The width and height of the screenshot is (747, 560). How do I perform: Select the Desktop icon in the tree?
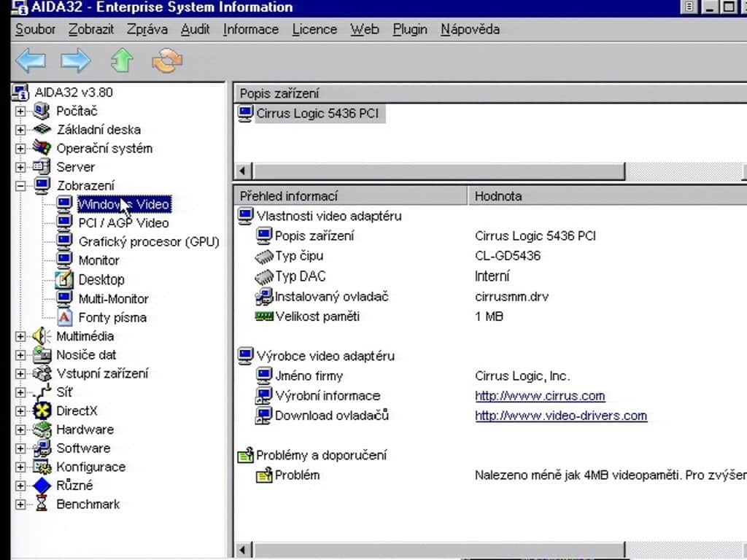[64, 279]
